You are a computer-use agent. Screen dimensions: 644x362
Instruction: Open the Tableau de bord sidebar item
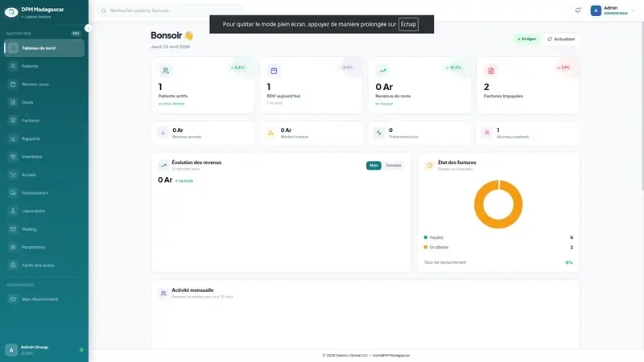44,48
